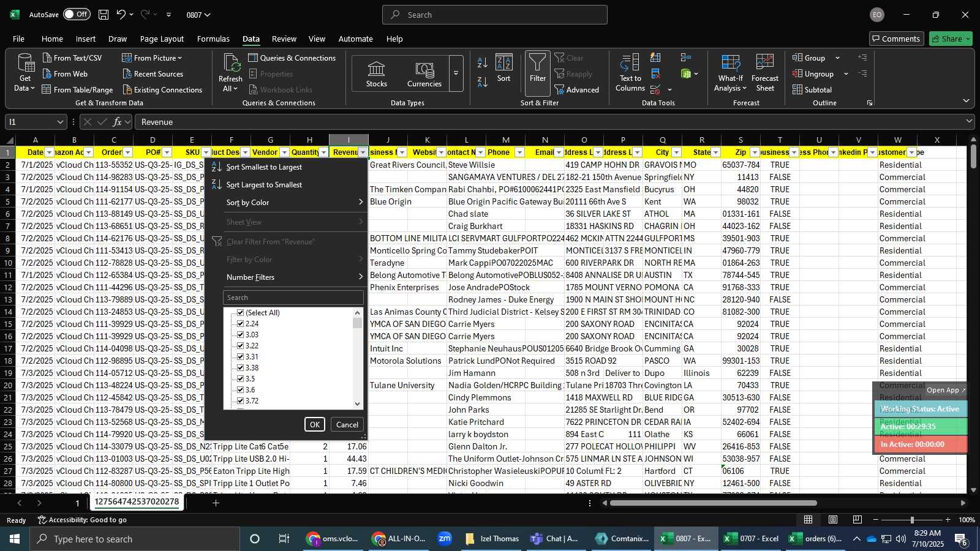Open the Vendor column filter dropdown

(x=284, y=152)
